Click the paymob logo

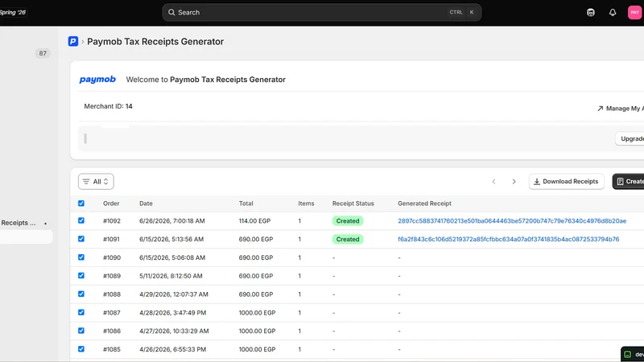pos(97,79)
